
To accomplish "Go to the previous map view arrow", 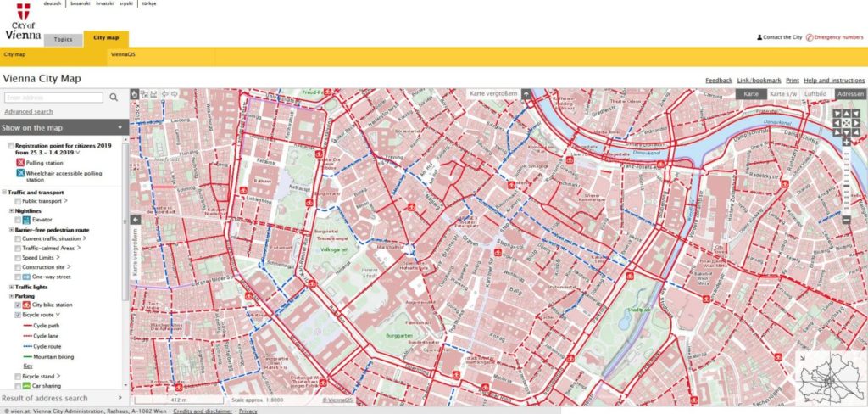I will pos(166,94).
